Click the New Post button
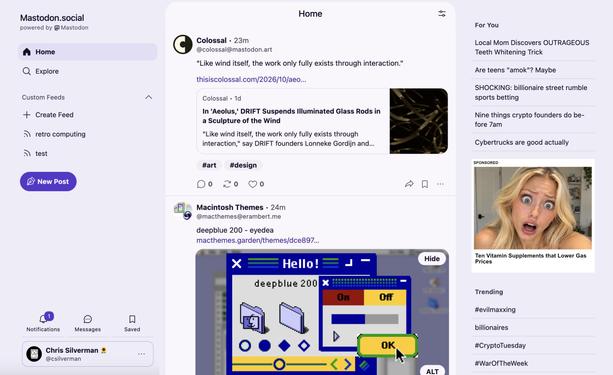 pos(48,181)
